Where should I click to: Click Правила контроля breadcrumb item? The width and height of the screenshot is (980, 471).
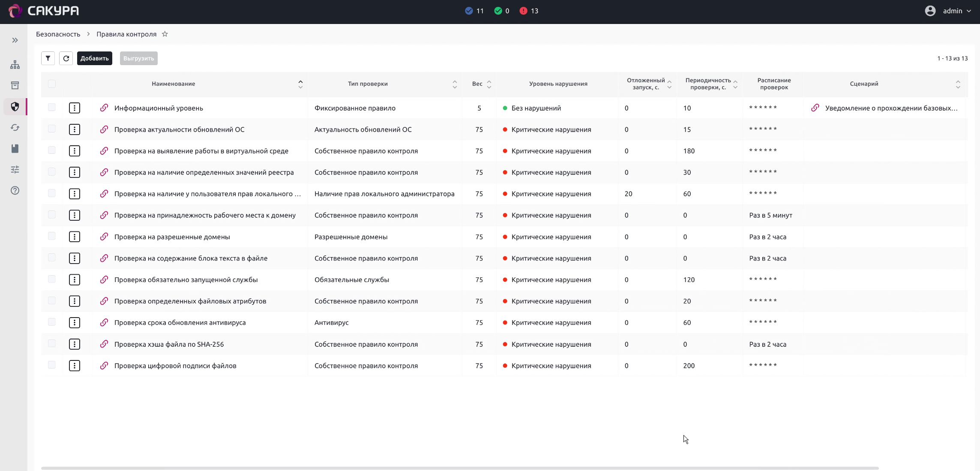[x=126, y=34]
